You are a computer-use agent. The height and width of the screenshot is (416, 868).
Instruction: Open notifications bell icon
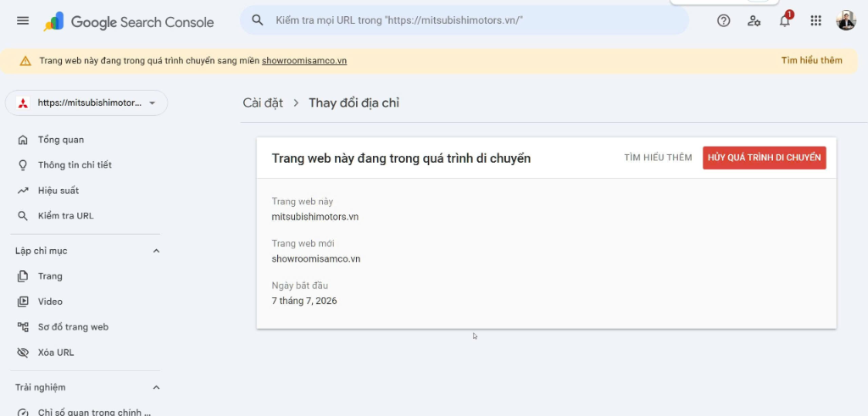click(784, 21)
